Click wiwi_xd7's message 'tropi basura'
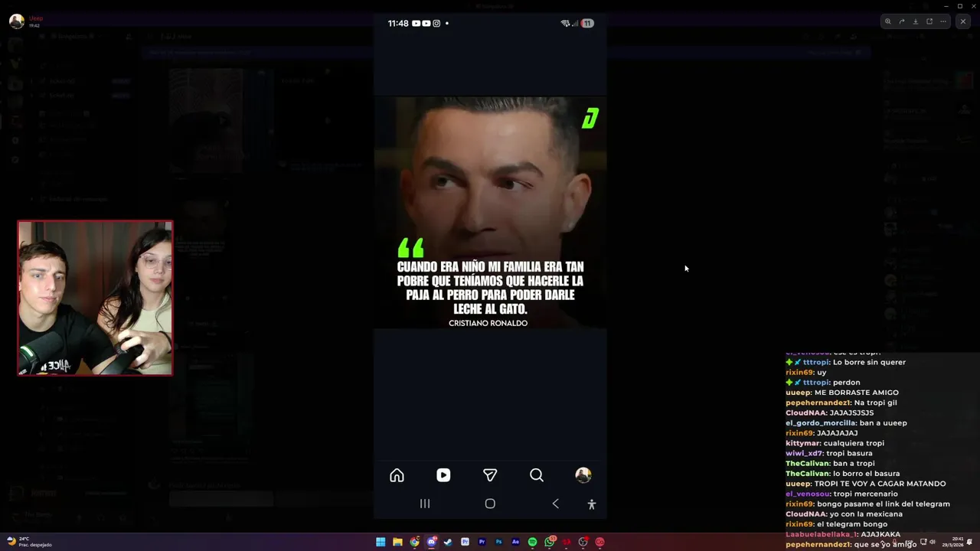The height and width of the screenshot is (551, 980). (x=849, y=453)
